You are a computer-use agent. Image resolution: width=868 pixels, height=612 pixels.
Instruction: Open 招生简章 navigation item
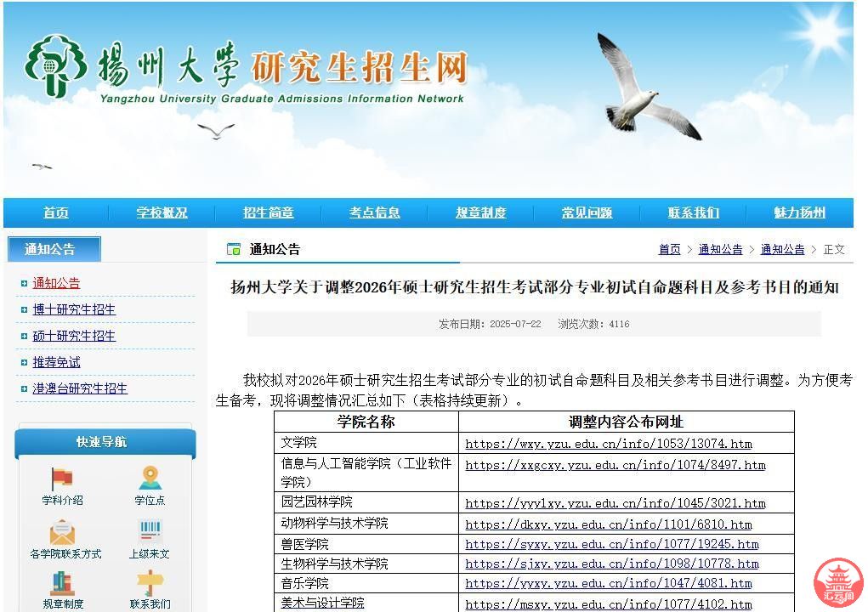point(268,212)
